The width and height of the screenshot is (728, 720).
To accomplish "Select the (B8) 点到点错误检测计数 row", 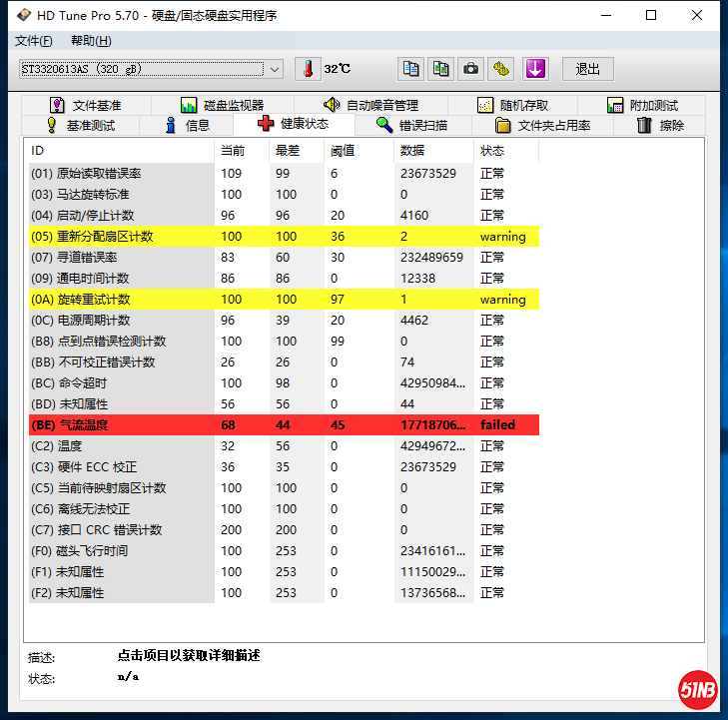I will [284, 342].
